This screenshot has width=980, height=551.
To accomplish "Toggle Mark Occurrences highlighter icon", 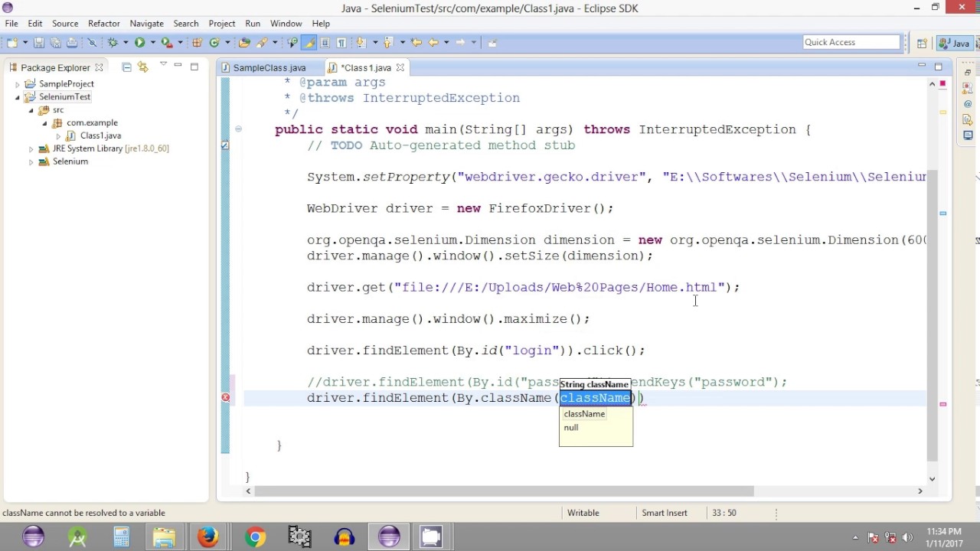I will click(x=309, y=43).
